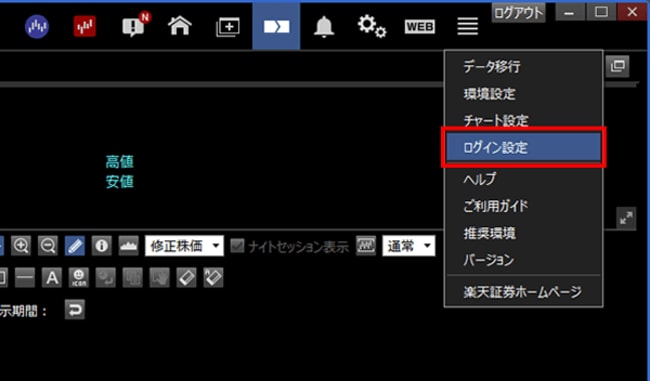Click the eraser tool icon
The height and width of the screenshot is (381, 650).
(x=187, y=277)
